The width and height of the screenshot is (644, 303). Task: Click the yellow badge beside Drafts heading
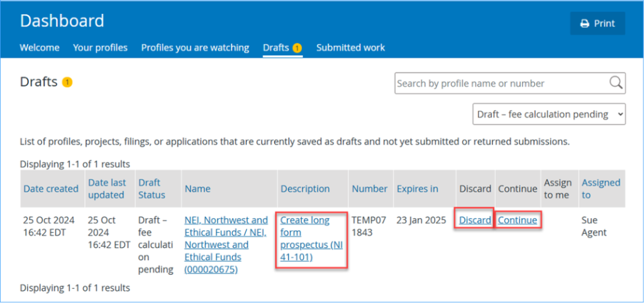pyautogui.click(x=67, y=82)
